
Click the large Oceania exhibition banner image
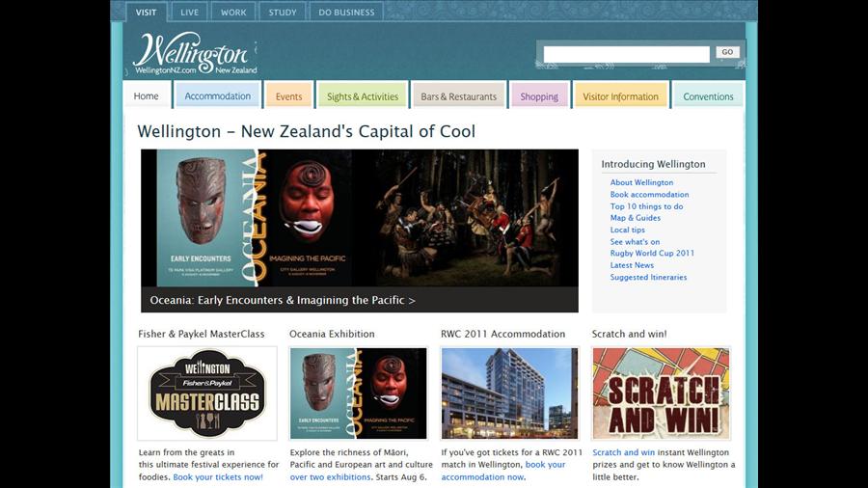pos(360,218)
